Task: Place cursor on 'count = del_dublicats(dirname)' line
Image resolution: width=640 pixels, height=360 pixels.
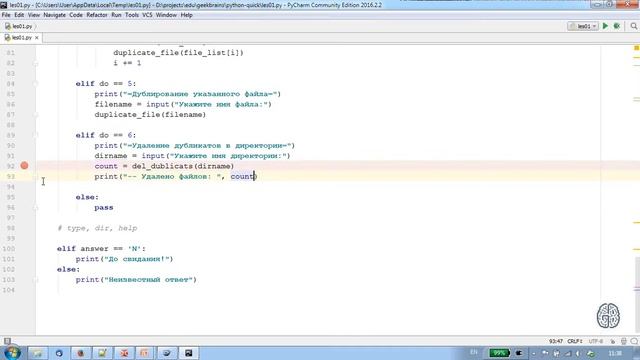Action: (164, 166)
